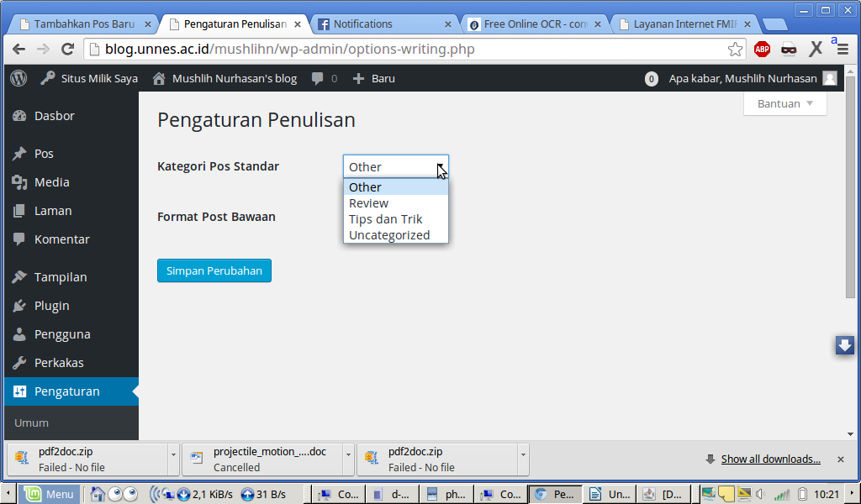Click the Tampilan paintbrush icon

(x=19, y=277)
